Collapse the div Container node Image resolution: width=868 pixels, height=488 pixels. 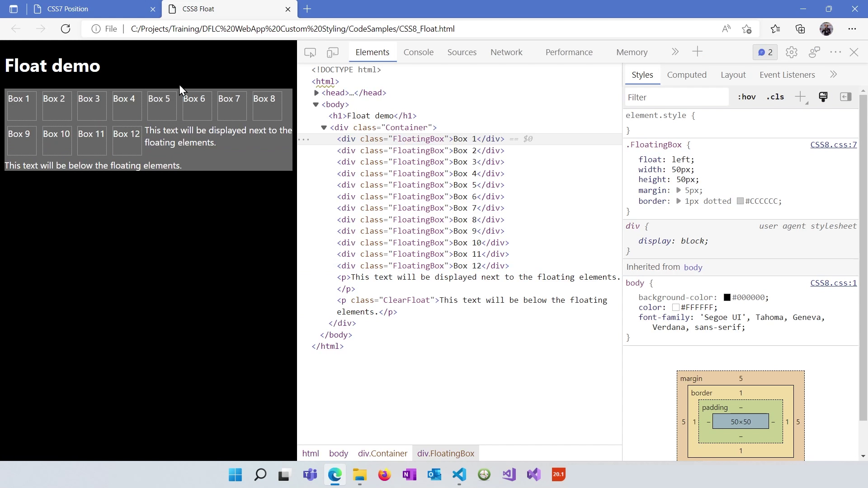click(324, 127)
